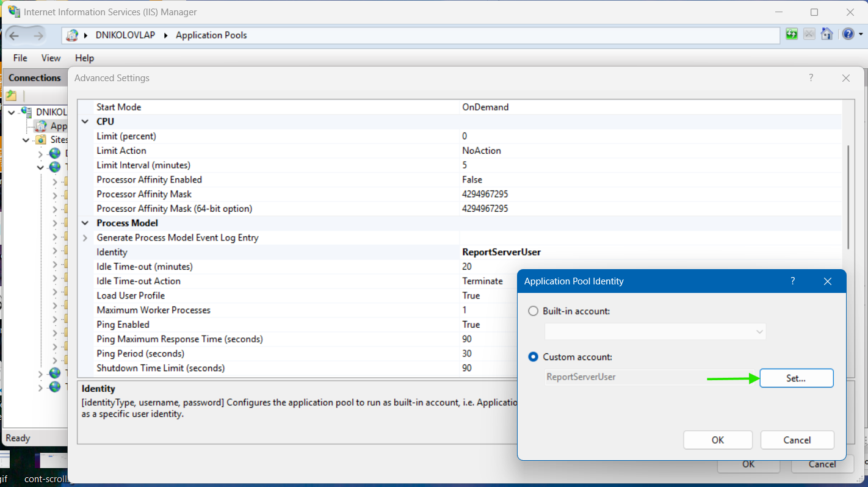
Task: Select Maximum Worker Processes property
Action: (153, 311)
